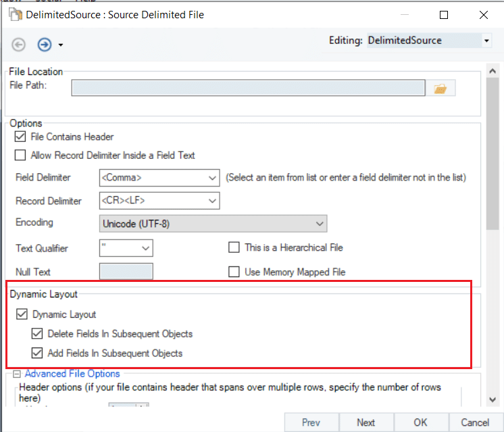Uncheck Delete Fields In Subsequent Objects
Image resolution: width=504 pixels, height=432 pixels.
[38, 334]
